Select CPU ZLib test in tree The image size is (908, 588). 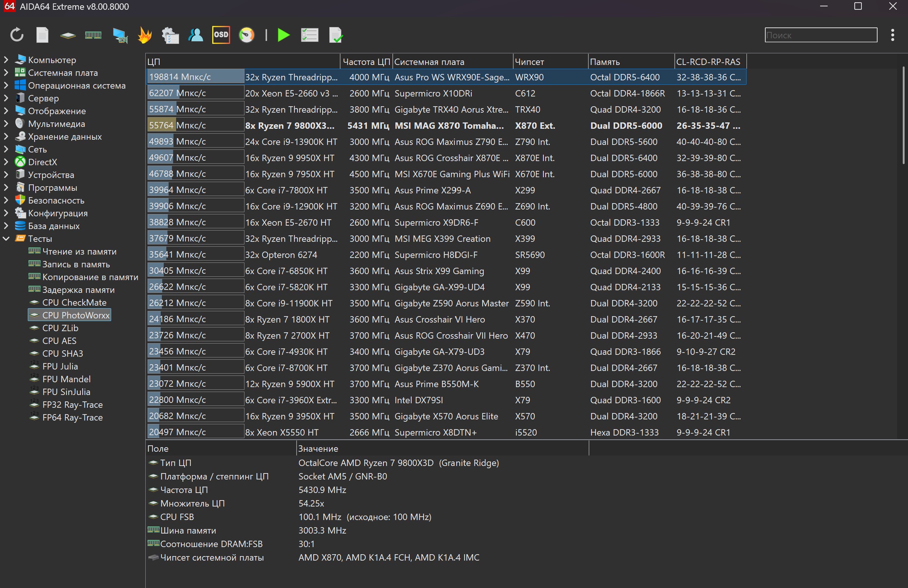[60, 328]
